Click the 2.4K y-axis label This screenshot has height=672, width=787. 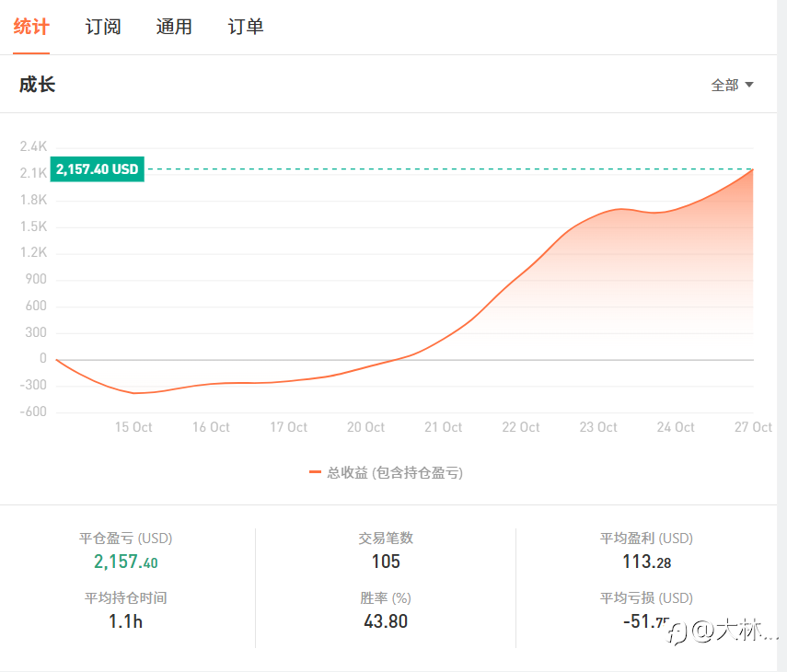point(33,146)
